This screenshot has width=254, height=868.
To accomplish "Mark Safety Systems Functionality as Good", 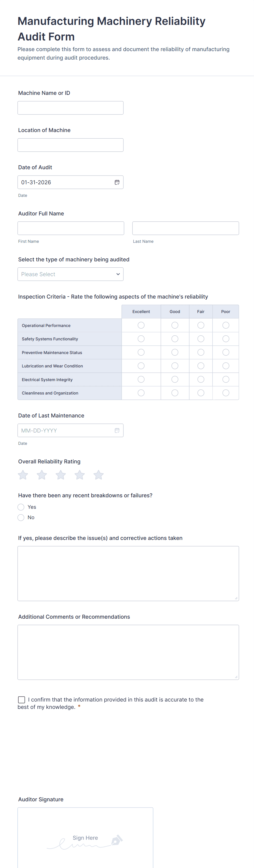I will point(175,339).
